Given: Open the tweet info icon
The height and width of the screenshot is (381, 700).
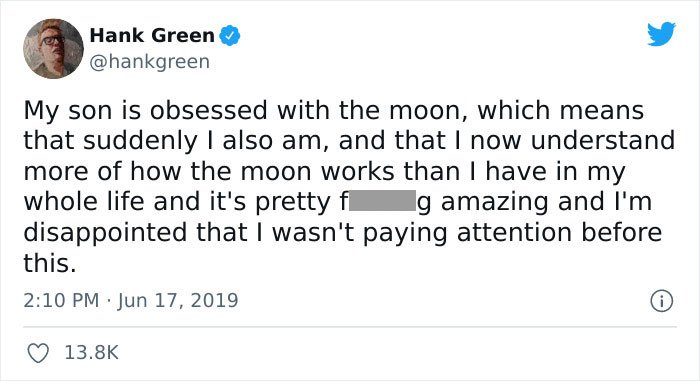Looking at the screenshot, I should pos(661,301).
